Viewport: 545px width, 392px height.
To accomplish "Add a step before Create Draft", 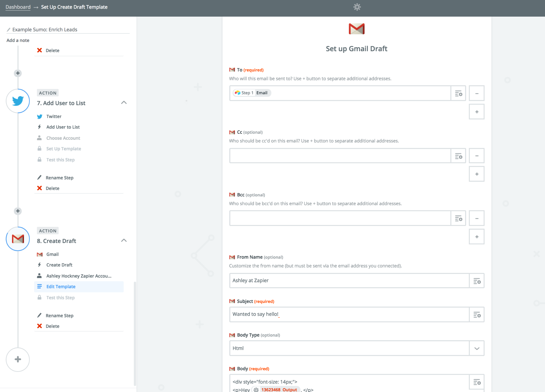I will pyautogui.click(x=18, y=211).
